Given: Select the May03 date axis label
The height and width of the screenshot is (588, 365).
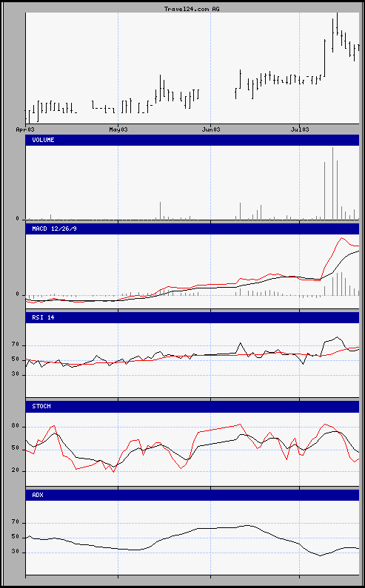Looking at the screenshot, I should pos(118,129).
